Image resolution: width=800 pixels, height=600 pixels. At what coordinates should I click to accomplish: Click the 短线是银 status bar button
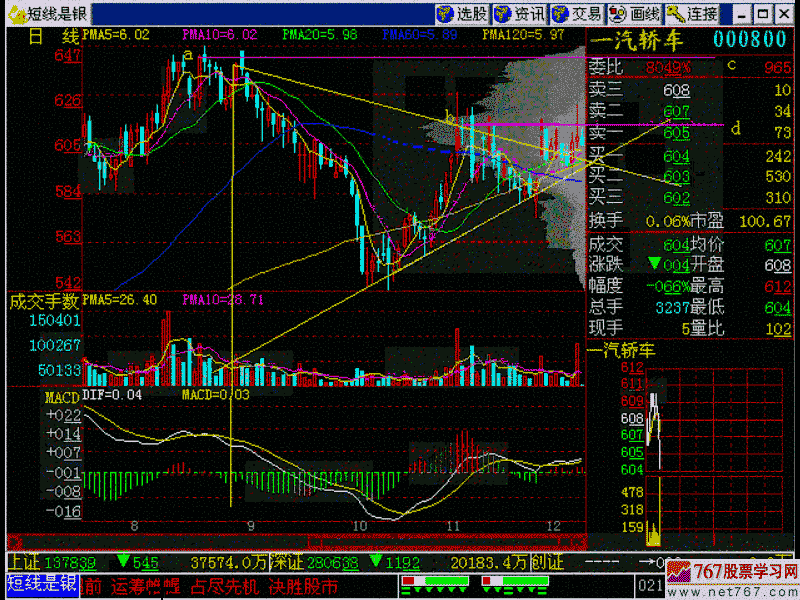43,585
